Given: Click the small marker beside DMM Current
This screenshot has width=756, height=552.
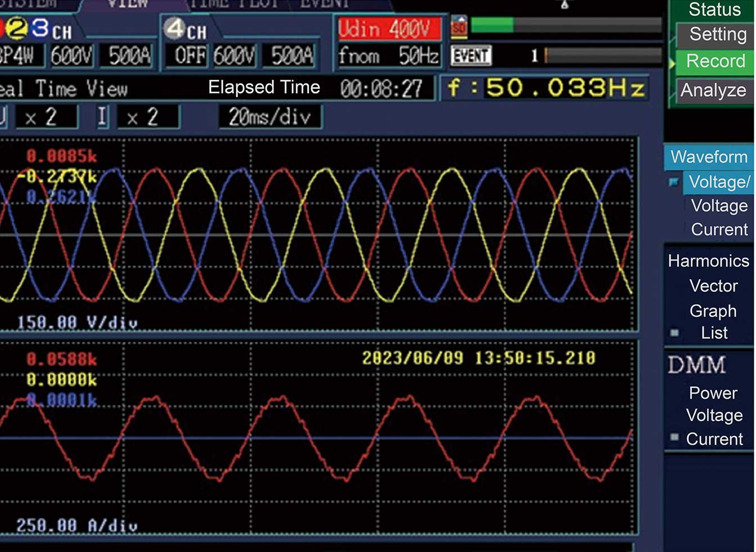Looking at the screenshot, I should [674, 437].
